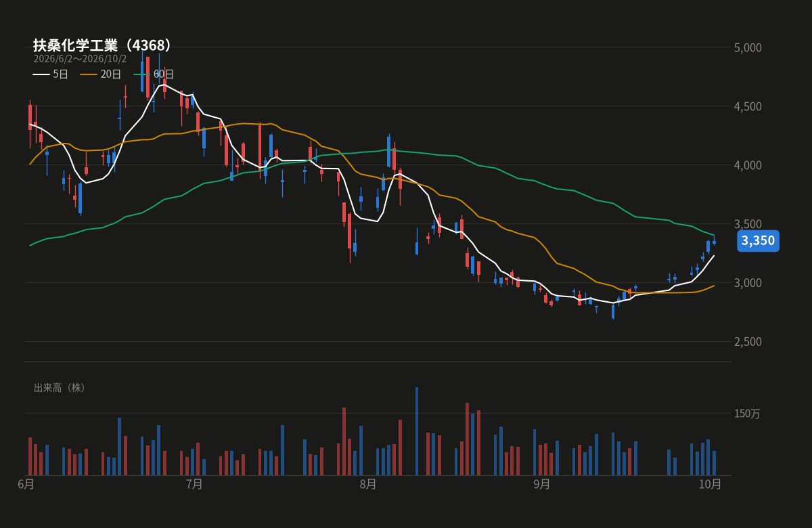Toggle the 60日 moving average legend label
Image resolution: width=812 pixels, height=528 pixels.
coord(164,74)
